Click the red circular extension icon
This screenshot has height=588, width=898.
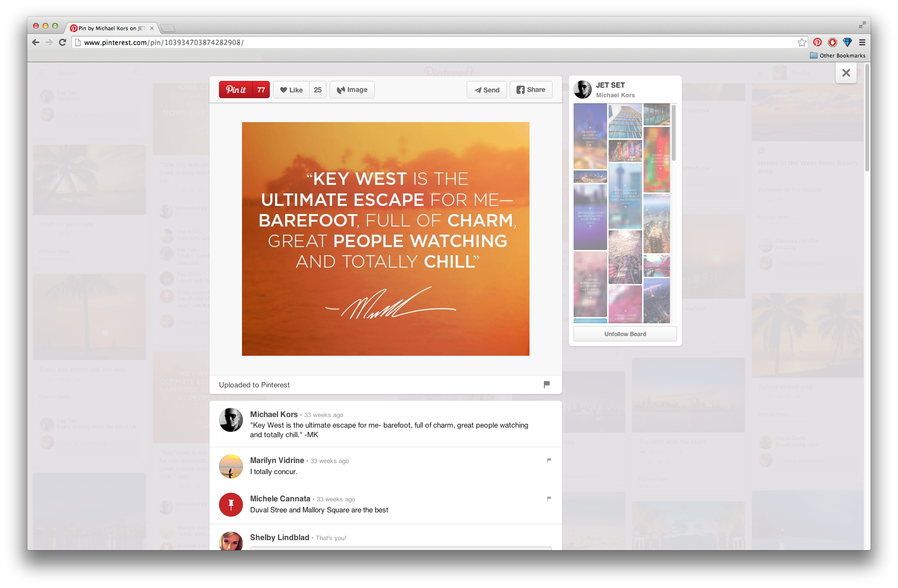(x=833, y=42)
